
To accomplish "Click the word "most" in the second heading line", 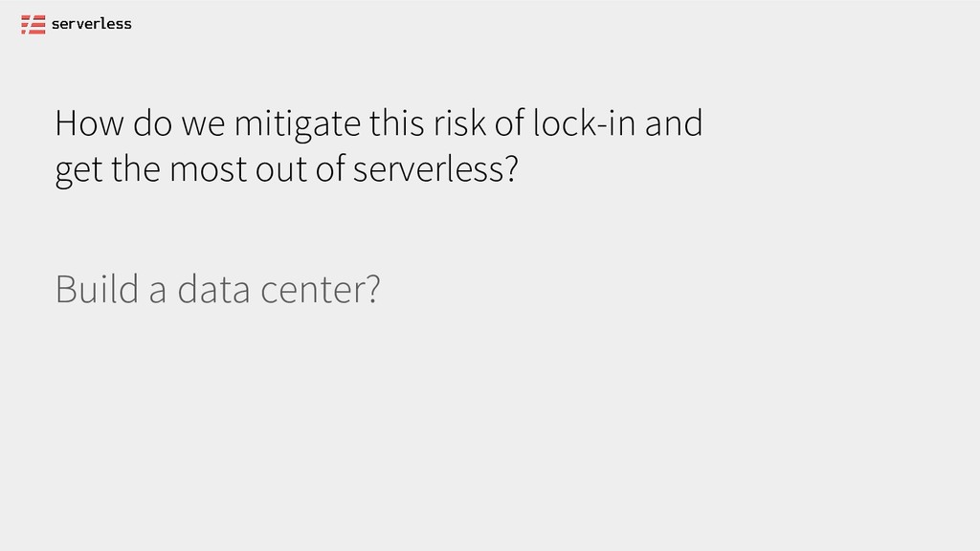I will point(208,170).
